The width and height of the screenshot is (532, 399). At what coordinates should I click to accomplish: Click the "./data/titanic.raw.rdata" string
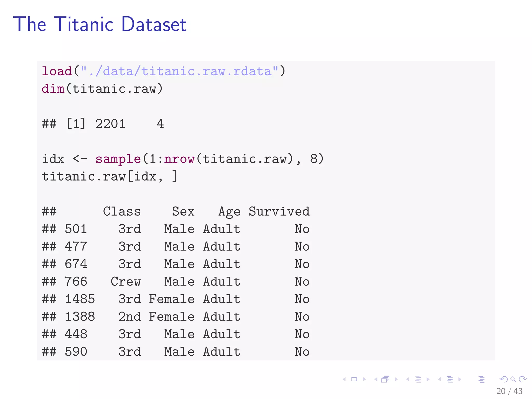tap(179, 71)
